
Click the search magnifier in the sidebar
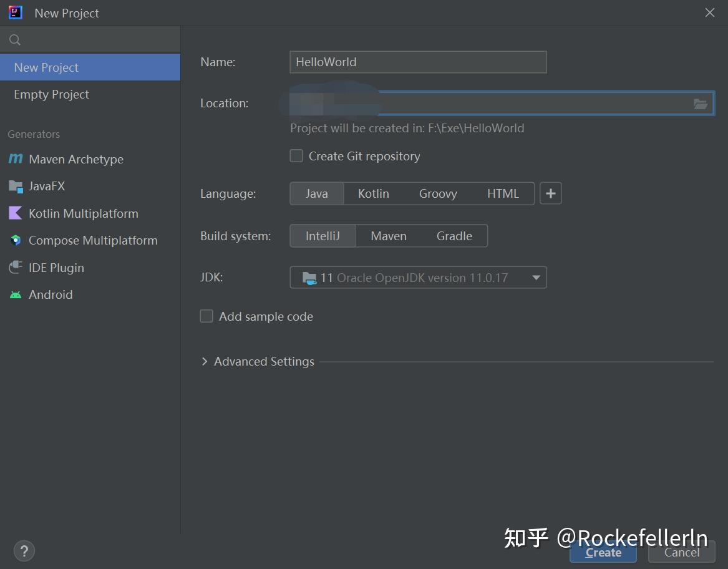14,39
